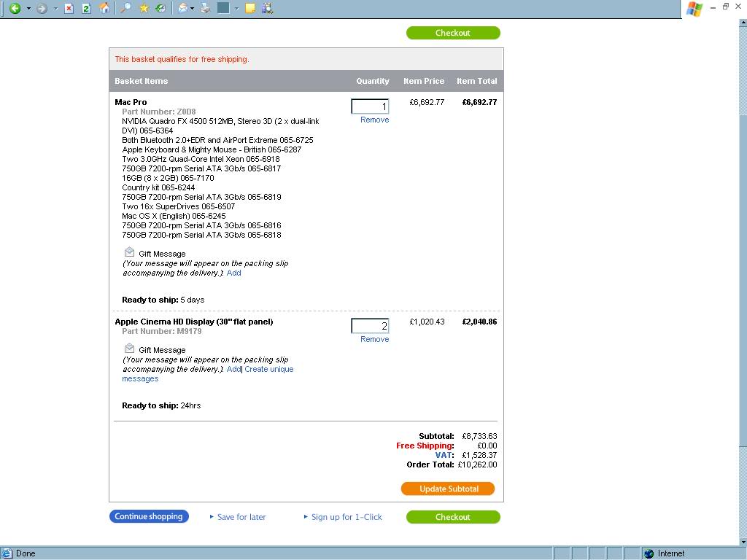The width and height of the screenshot is (747, 560).
Task: Open the Save for later link
Action: pos(241,517)
